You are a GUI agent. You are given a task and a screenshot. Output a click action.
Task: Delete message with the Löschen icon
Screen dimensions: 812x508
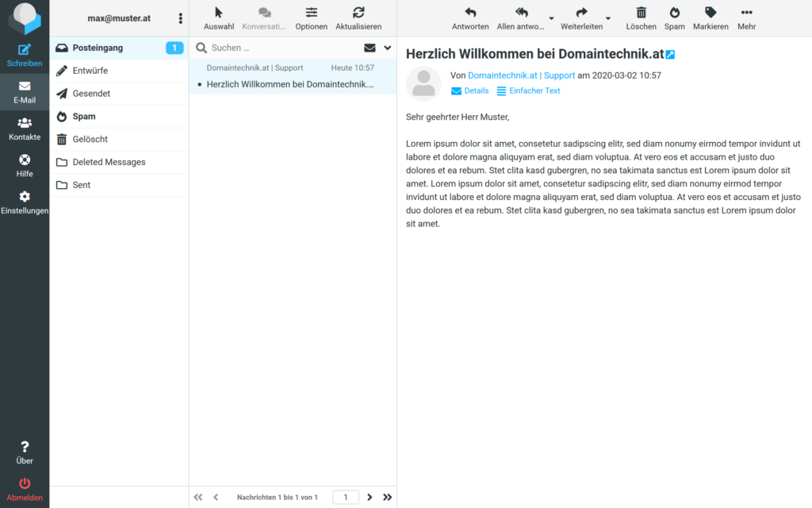(641, 13)
